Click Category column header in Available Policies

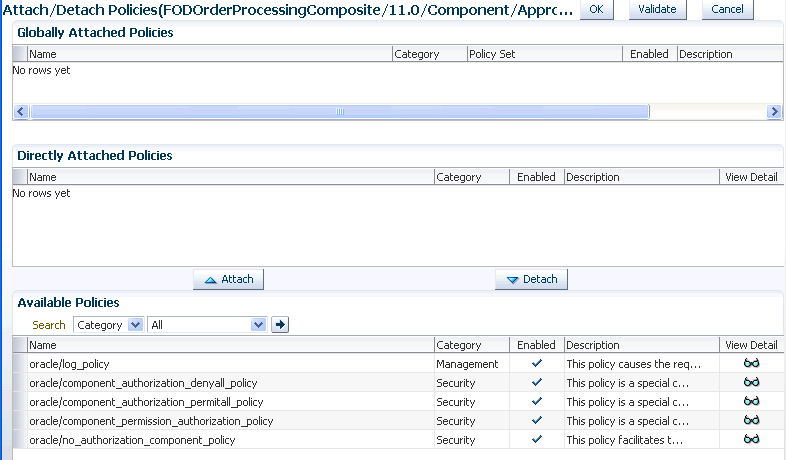[472, 345]
